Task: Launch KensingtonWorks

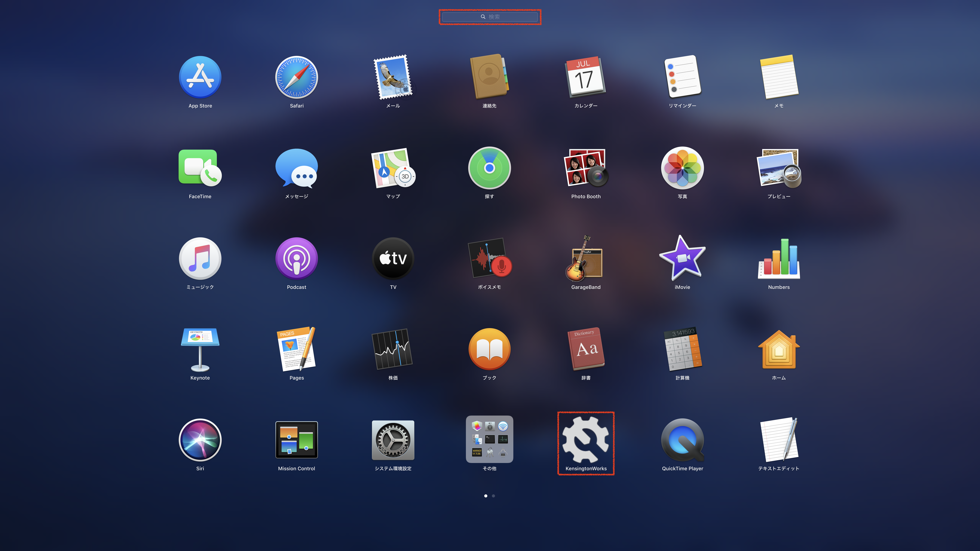Action: pyautogui.click(x=586, y=440)
